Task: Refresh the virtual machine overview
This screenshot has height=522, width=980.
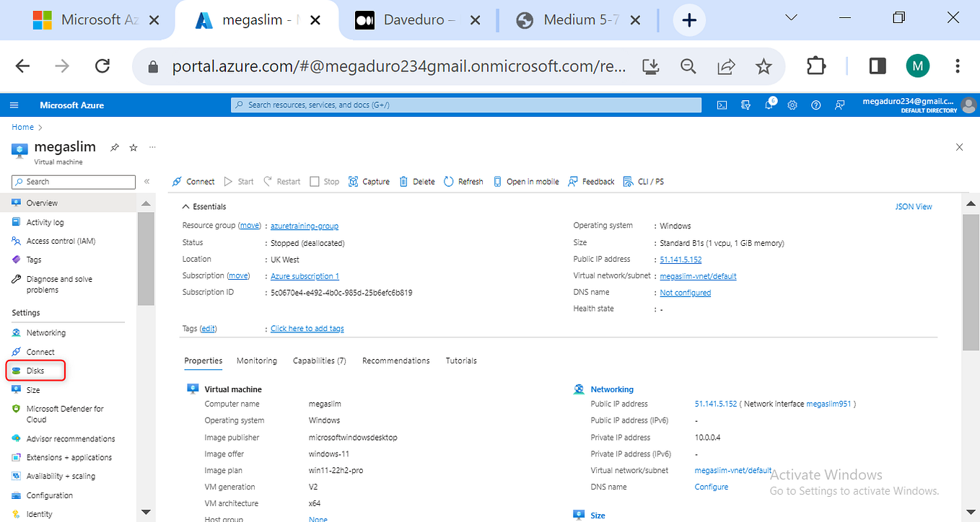Action: tap(463, 181)
